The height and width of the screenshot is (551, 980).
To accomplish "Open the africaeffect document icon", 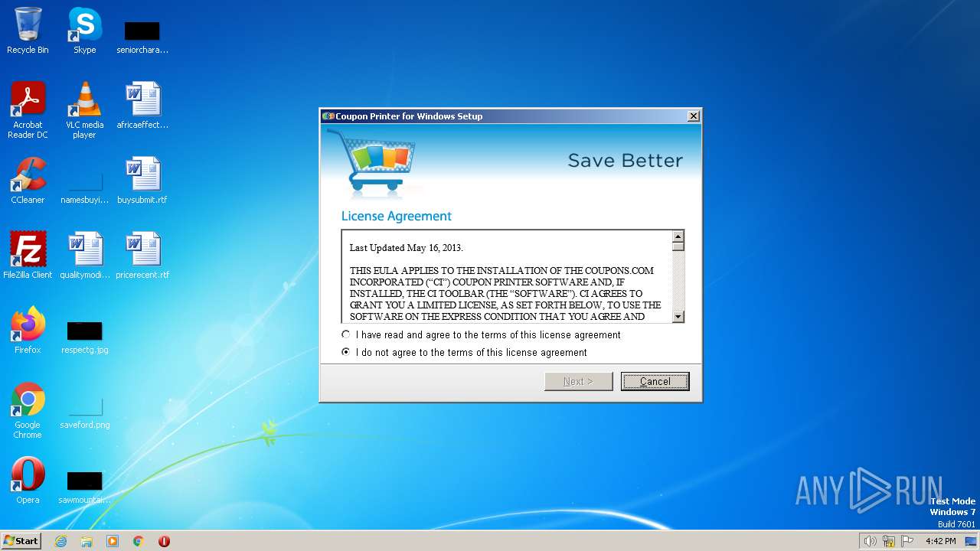I will click(142, 106).
